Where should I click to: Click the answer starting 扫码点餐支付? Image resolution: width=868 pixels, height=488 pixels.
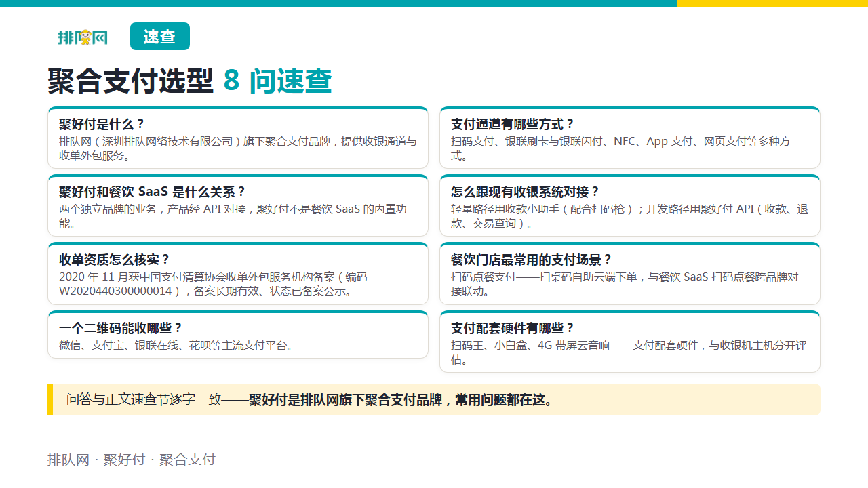625,284
